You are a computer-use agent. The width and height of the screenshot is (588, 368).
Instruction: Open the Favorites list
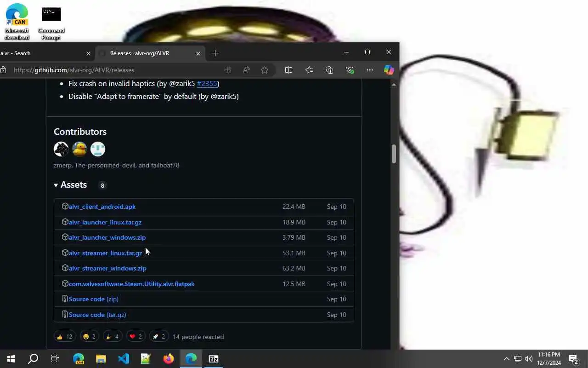(x=309, y=70)
